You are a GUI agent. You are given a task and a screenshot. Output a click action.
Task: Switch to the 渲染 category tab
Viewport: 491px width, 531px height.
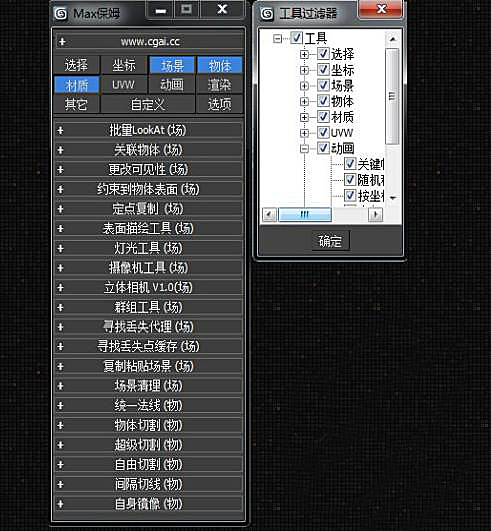(219, 85)
